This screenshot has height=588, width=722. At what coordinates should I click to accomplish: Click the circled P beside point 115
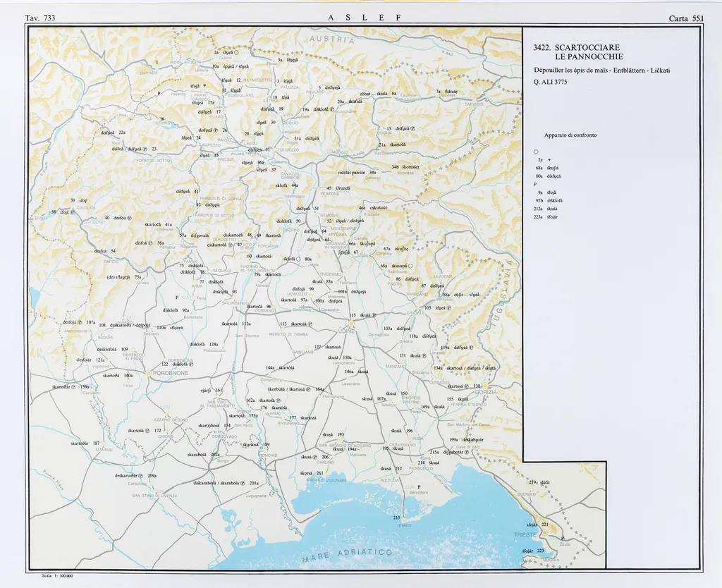point(374,315)
